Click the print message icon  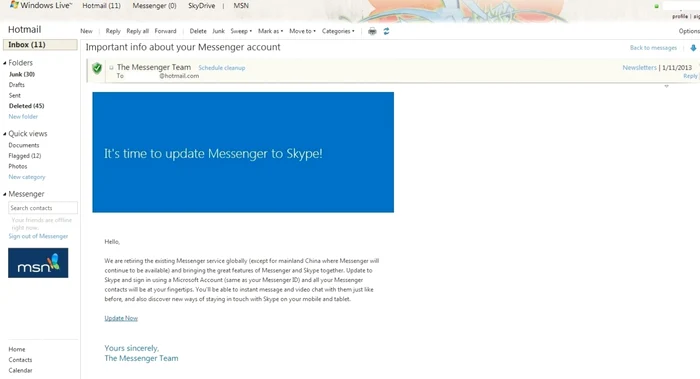372,31
